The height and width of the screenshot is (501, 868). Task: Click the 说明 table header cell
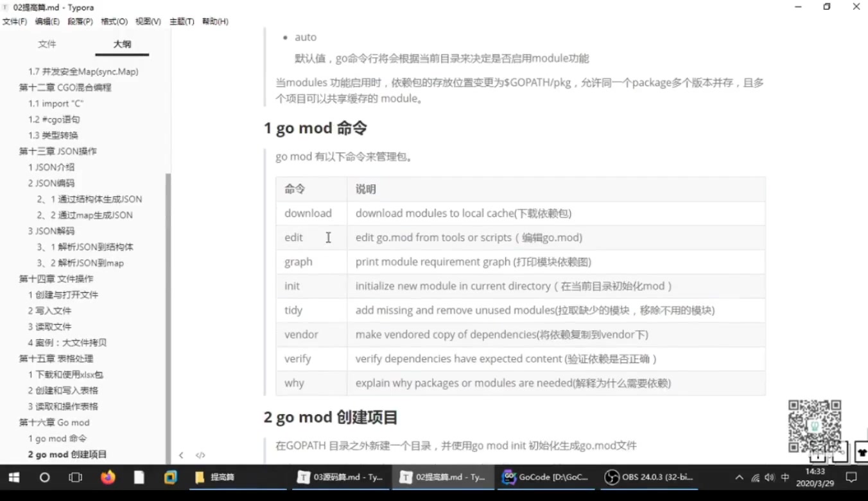(556, 189)
